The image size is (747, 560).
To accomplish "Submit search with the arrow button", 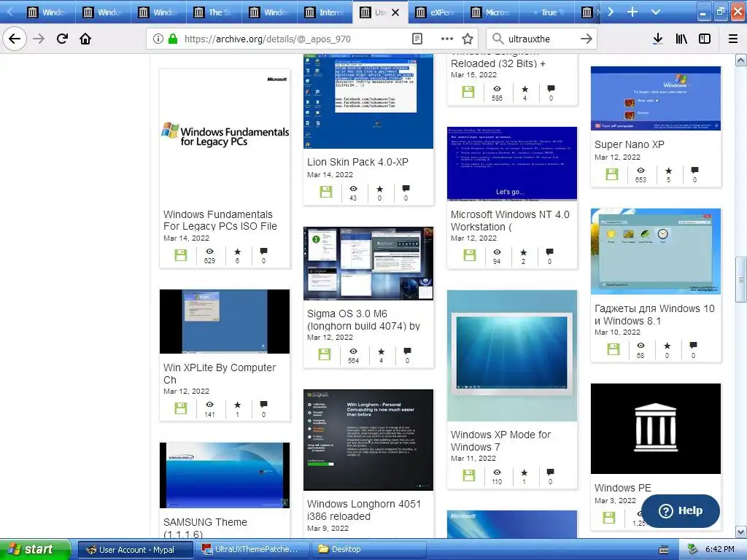I will click(x=587, y=39).
